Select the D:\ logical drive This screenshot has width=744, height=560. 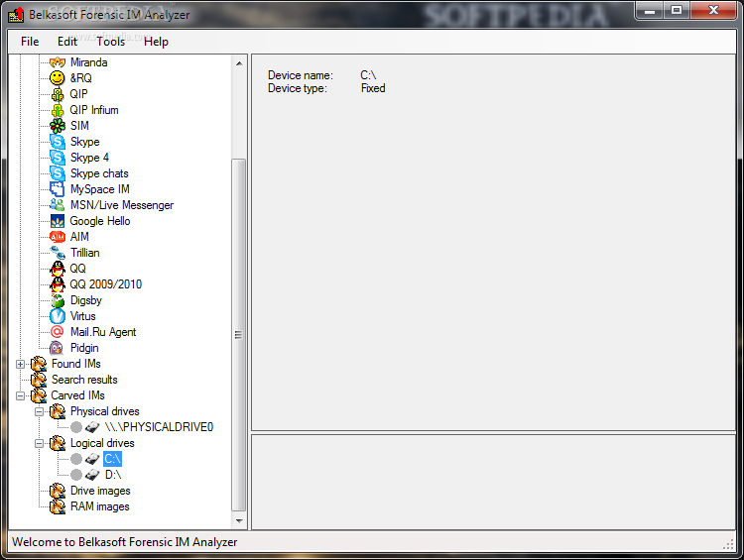(113, 475)
